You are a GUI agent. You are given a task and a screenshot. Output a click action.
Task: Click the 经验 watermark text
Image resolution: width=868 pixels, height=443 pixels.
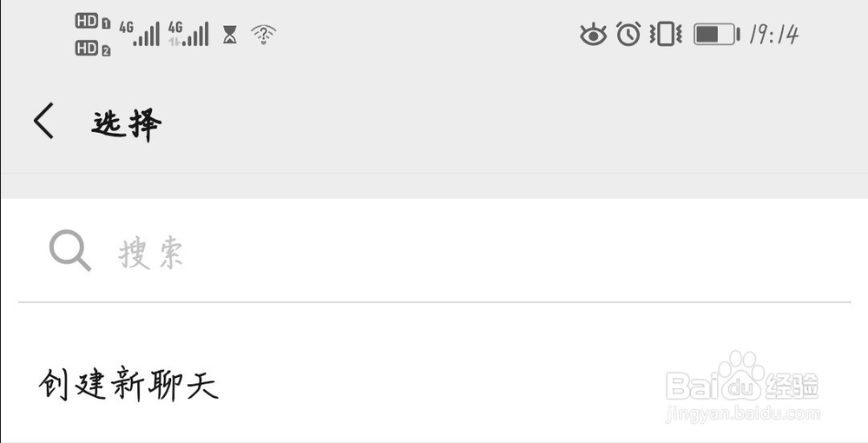point(792,385)
